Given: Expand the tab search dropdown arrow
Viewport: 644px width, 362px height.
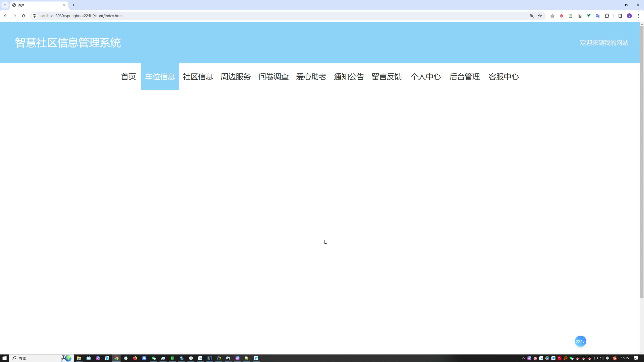Looking at the screenshot, I should coord(5,5).
